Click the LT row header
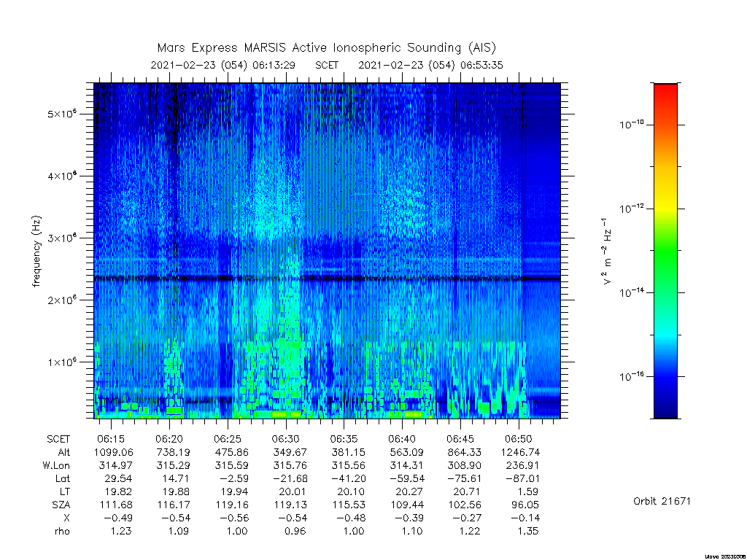The image size is (747, 560). click(64, 491)
